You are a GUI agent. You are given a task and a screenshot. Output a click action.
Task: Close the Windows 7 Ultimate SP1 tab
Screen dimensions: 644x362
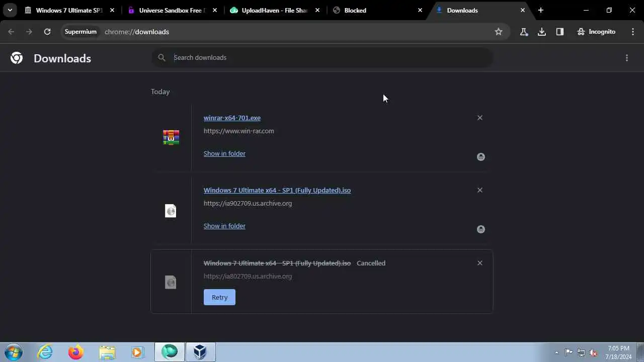(112, 10)
